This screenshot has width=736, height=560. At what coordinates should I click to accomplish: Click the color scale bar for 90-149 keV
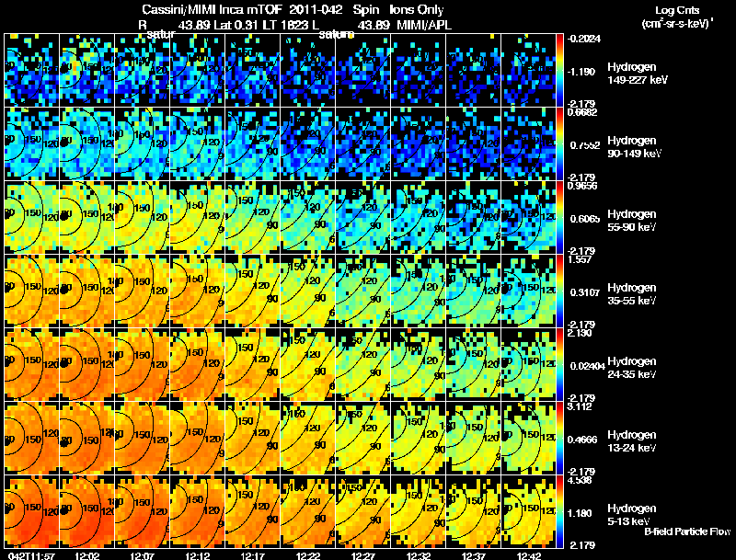click(x=559, y=144)
